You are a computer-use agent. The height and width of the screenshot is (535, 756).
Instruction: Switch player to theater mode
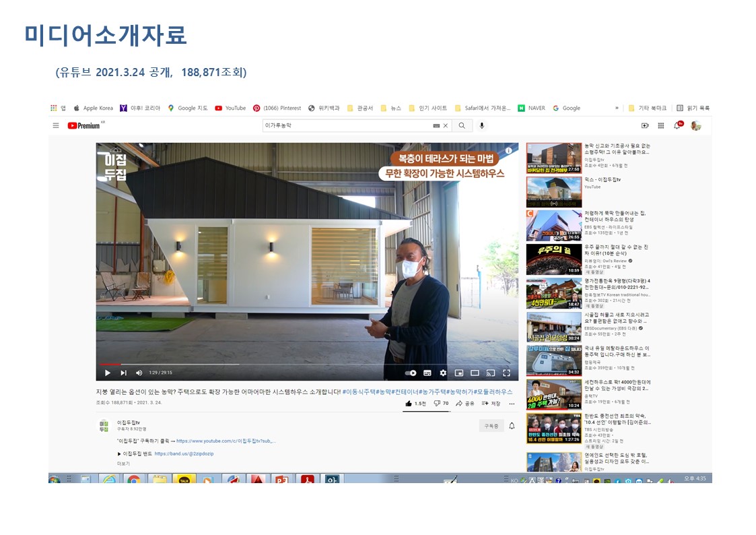(475, 373)
